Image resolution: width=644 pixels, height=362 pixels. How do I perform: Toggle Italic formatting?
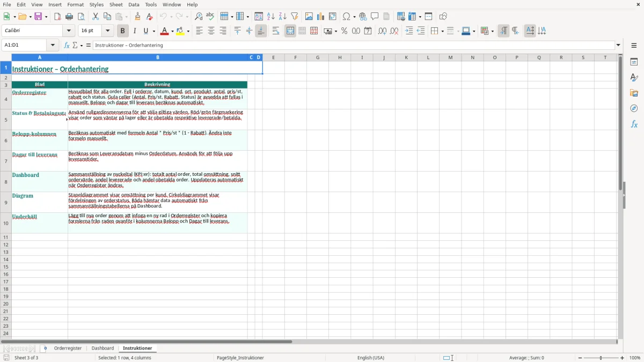pyautogui.click(x=135, y=31)
